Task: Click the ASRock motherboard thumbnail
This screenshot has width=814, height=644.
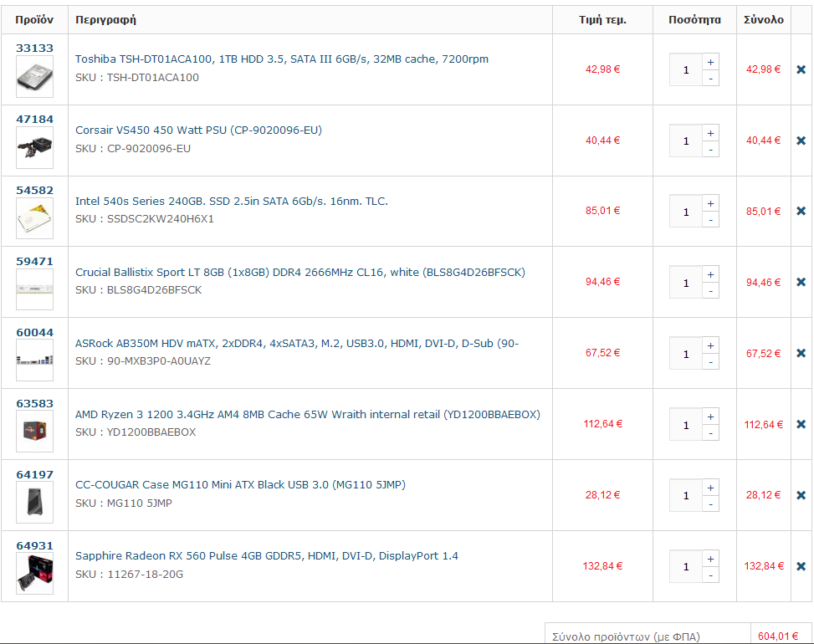Action: [35, 360]
